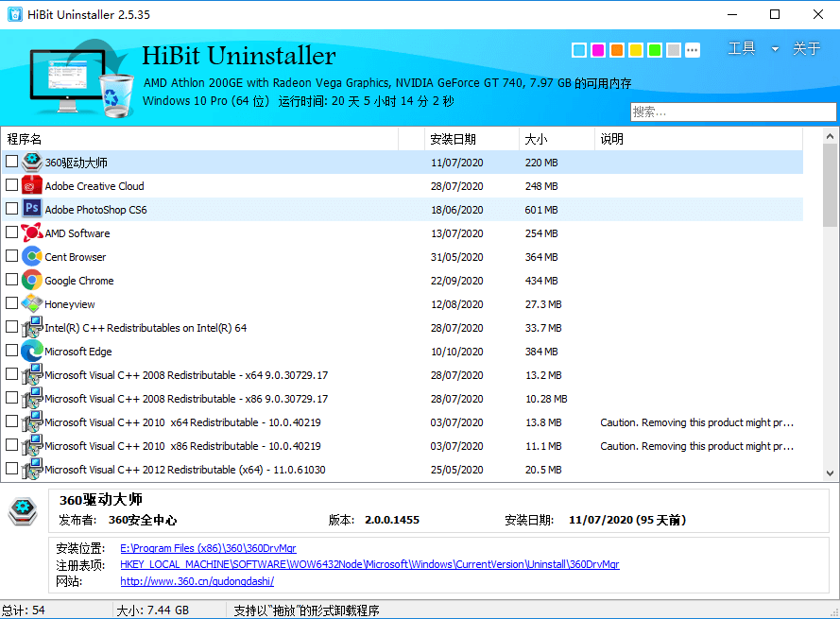Image resolution: width=840 pixels, height=619 pixels.
Task: Select Microsoft Visual C++ 2012 Redistributable (x64) row
Action: [402, 470]
